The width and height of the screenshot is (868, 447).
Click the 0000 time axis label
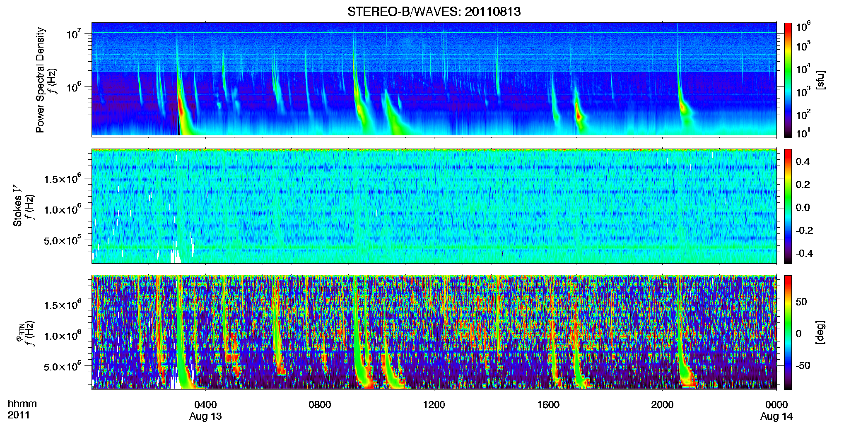pos(776,405)
